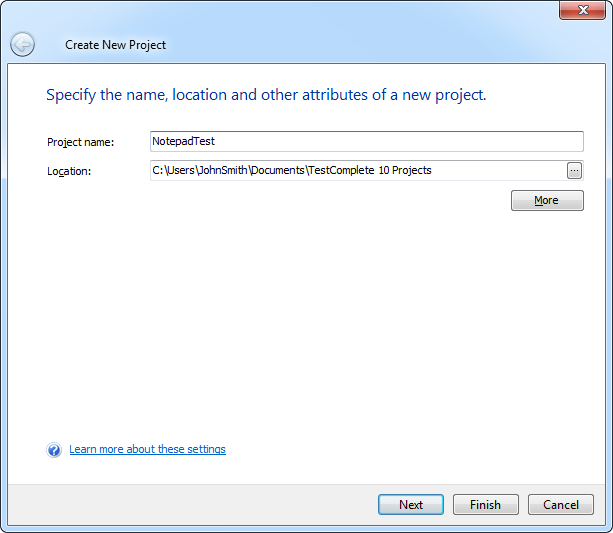The width and height of the screenshot is (613, 533).
Task: Click the "Create New Project" title text
Action: coord(115,45)
